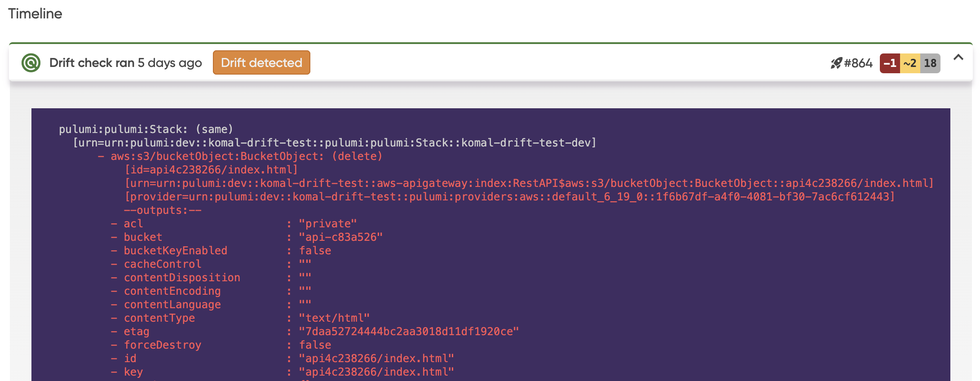Click the '--outputs:--' line

point(163,210)
